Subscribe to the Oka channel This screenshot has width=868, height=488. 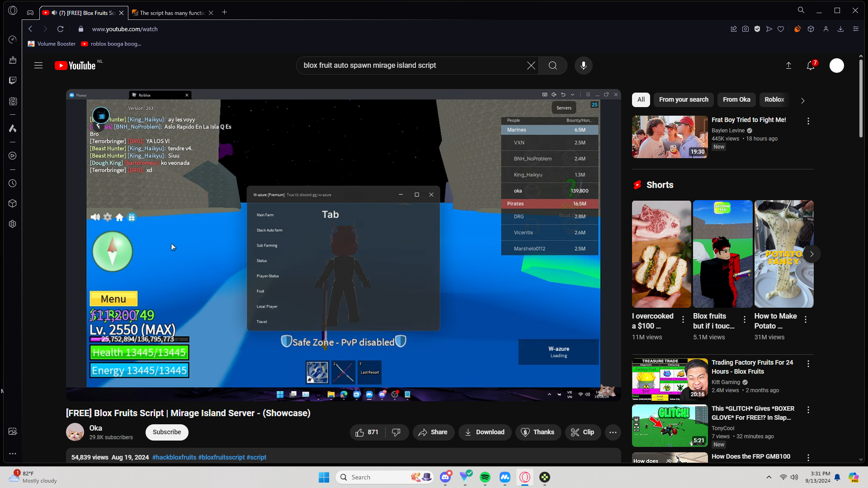167,432
